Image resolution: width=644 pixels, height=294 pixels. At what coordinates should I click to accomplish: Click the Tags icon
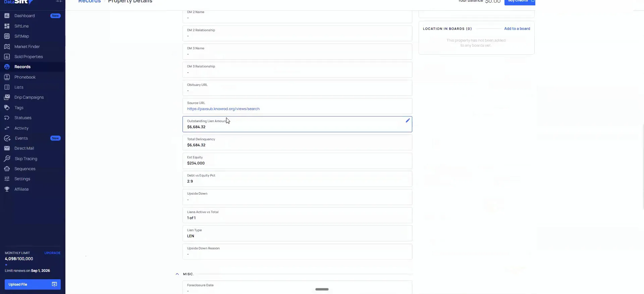point(7,108)
